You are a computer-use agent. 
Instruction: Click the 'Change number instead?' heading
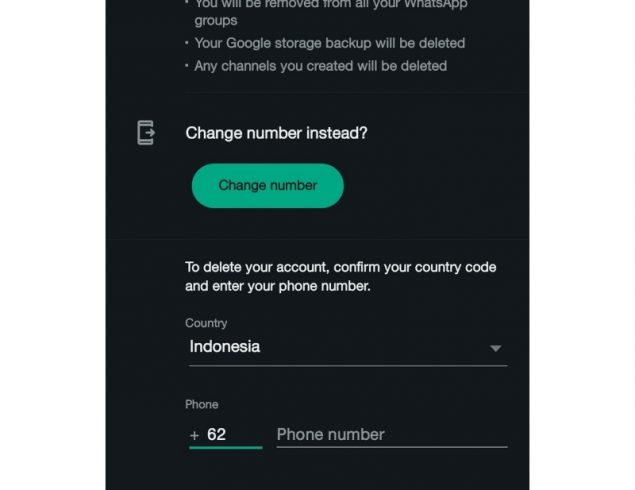coord(276,133)
